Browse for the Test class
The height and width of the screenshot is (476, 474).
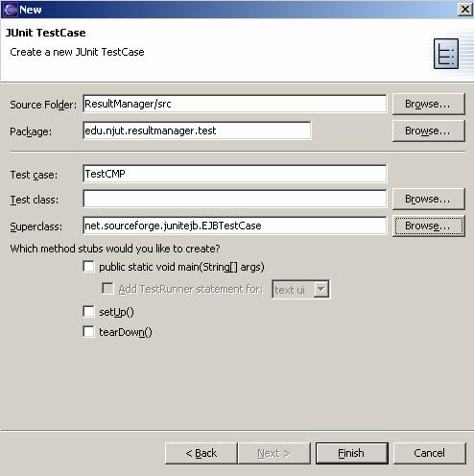[428, 199]
